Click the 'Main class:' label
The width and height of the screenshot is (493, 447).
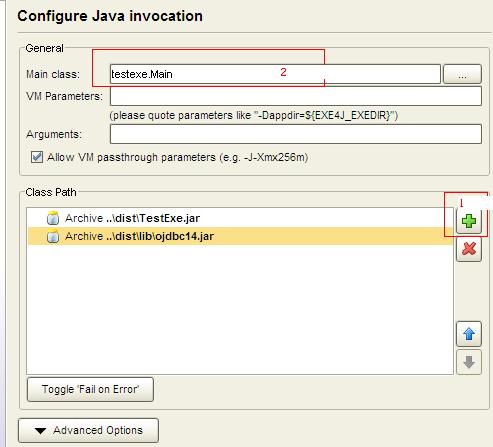point(53,74)
